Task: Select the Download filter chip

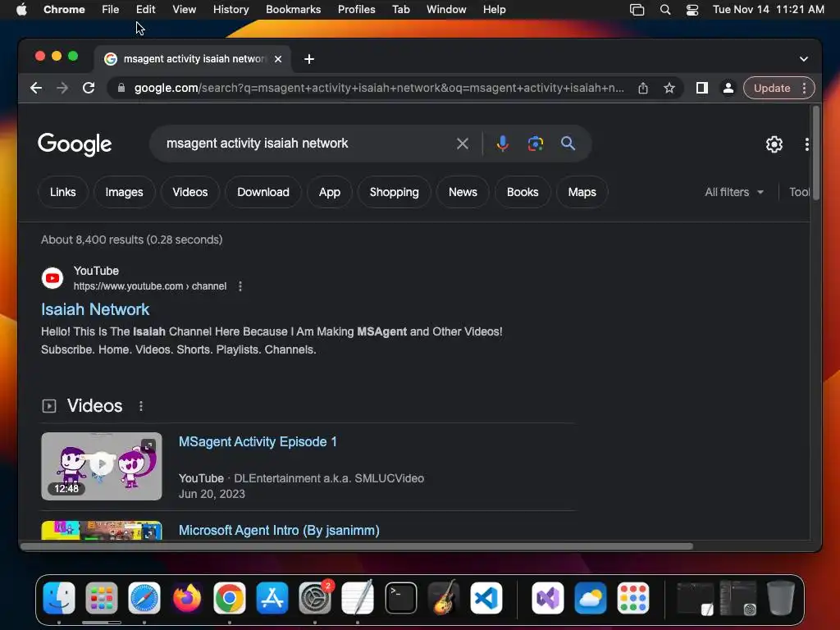Action: coord(263,192)
